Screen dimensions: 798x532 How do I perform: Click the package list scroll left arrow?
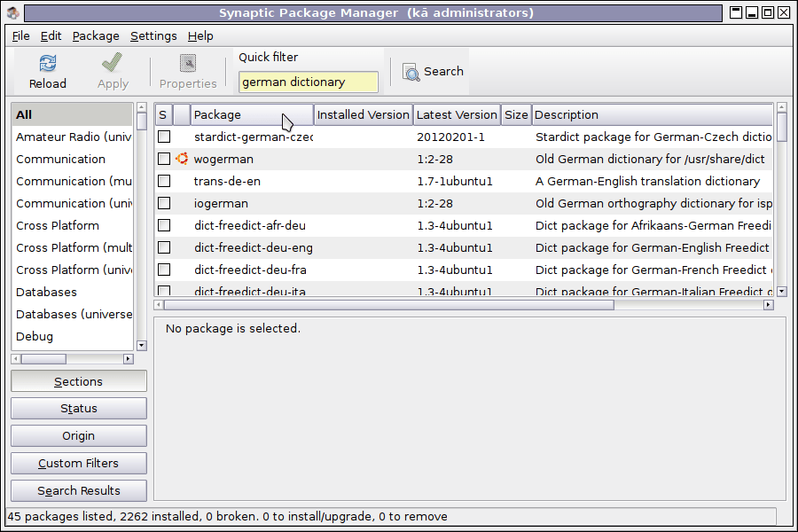(x=159, y=305)
